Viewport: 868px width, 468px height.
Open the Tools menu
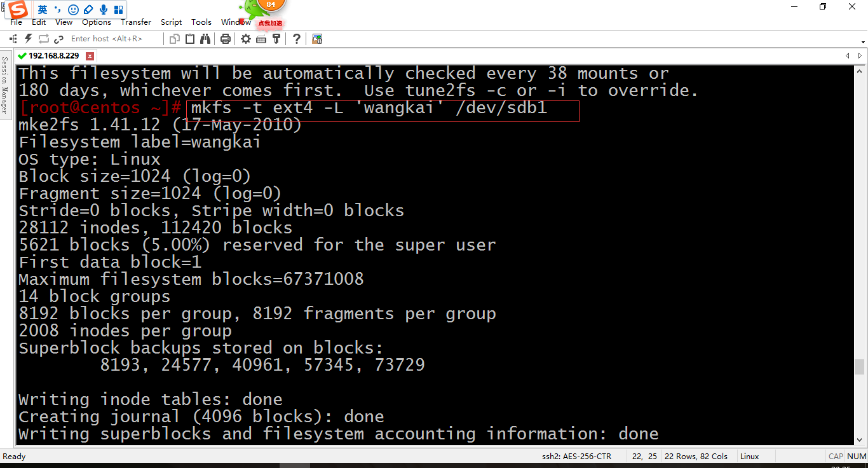[x=201, y=22]
